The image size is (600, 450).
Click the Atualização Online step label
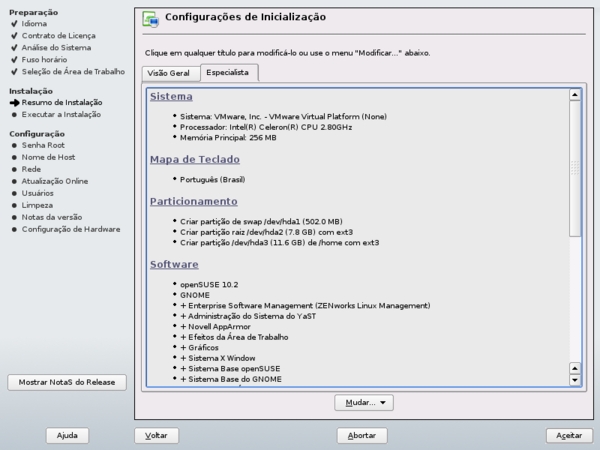pyautogui.click(x=55, y=181)
